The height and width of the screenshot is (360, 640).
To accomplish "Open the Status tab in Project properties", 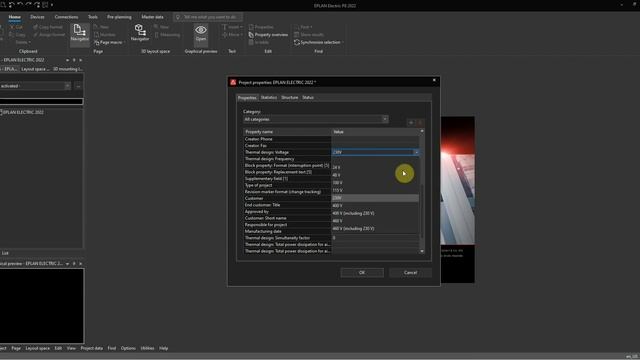I will 308,98.
